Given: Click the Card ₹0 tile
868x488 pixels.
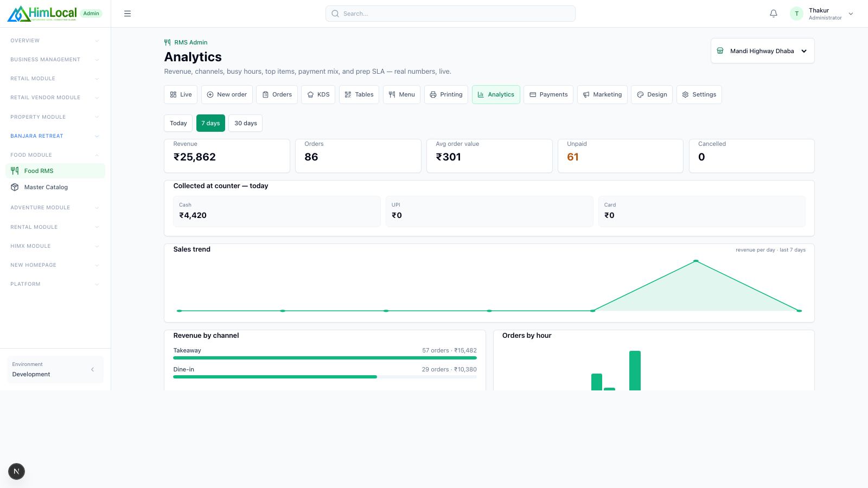Looking at the screenshot, I should tap(702, 211).
